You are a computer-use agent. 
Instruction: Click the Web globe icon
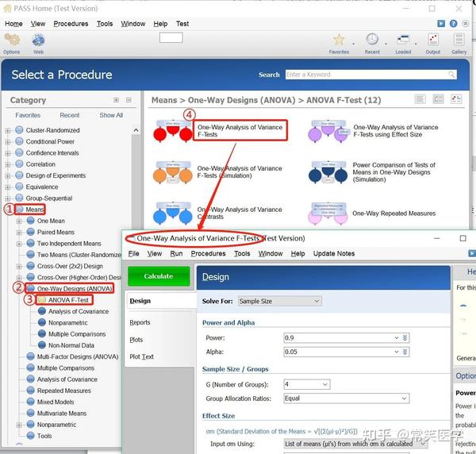[39, 40]
